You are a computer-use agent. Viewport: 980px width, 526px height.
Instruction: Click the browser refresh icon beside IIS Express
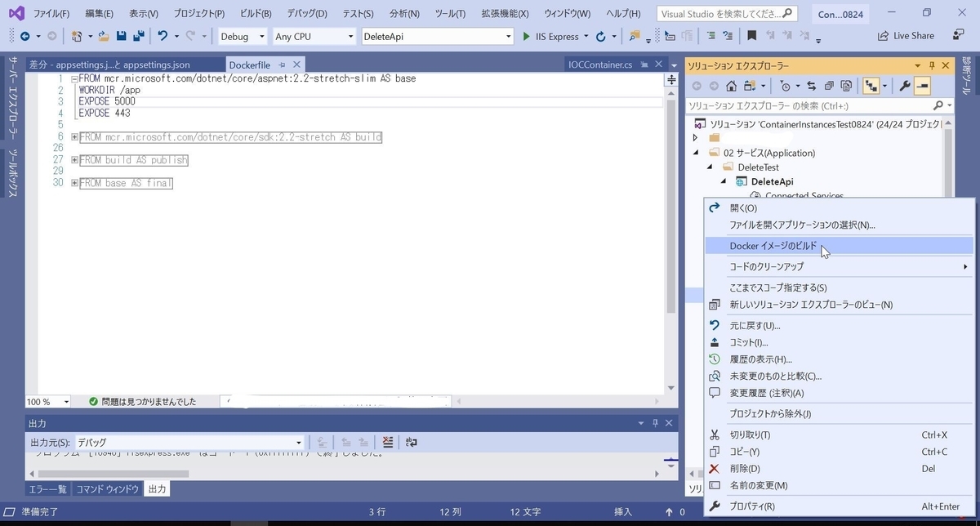(x=601, y=36)
